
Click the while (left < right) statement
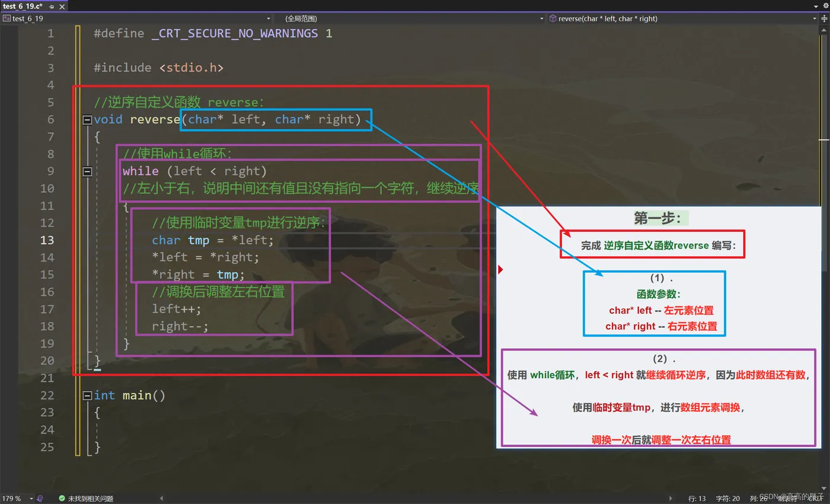click(x=195, y=171)
